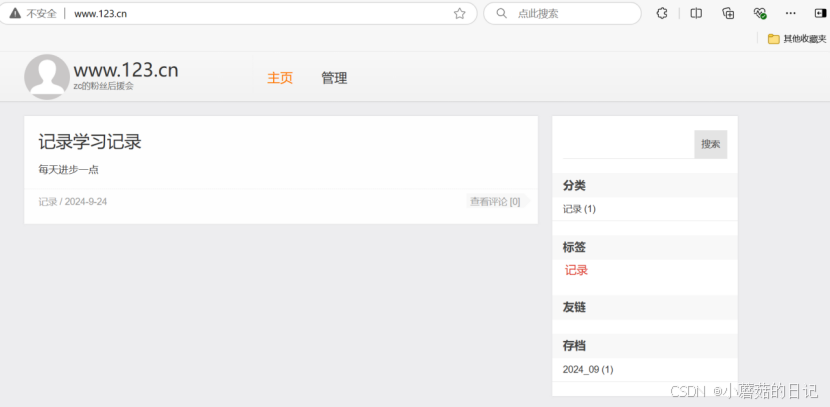Screen dimensions: 830x407
Task: Click the 存档 sidebar heading
Action: (x=574, y=346)
